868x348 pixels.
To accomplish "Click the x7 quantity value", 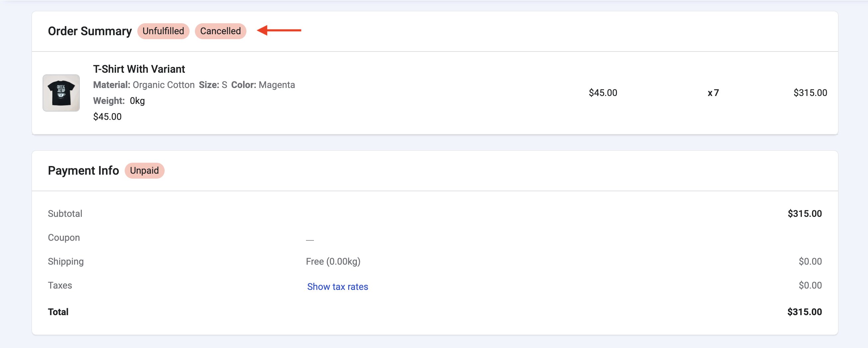I will [x=713, y=93].
